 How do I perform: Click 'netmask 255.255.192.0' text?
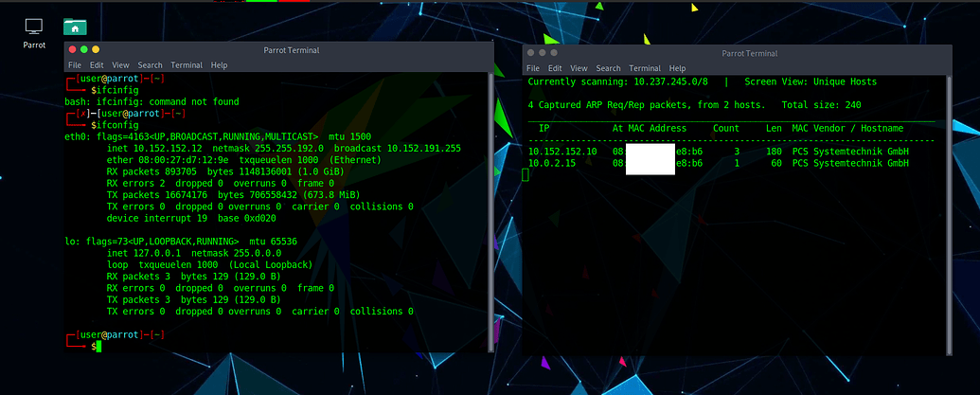click(x=268, y=149)
